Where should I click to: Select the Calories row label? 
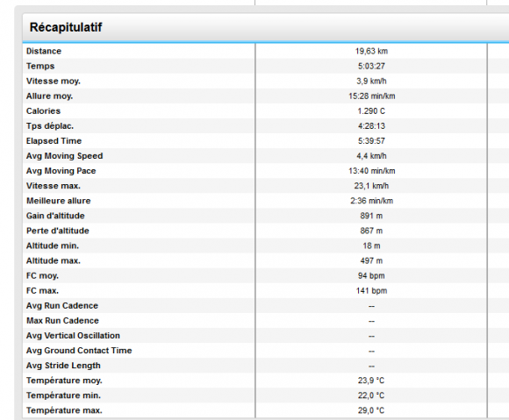43,111
